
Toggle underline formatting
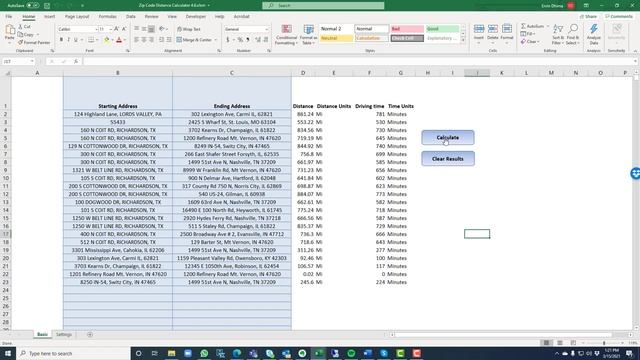pyautogui.click(x=76, y=40)
